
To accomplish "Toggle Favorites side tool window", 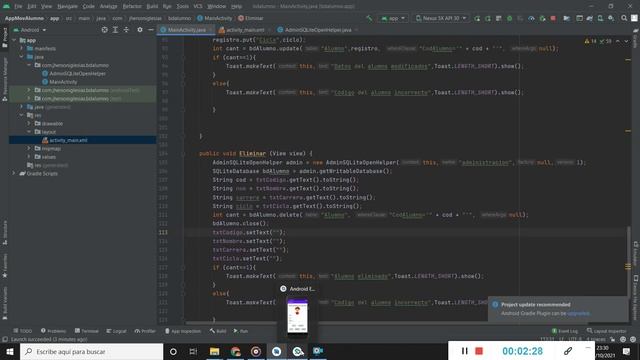I will pos(4,266).
